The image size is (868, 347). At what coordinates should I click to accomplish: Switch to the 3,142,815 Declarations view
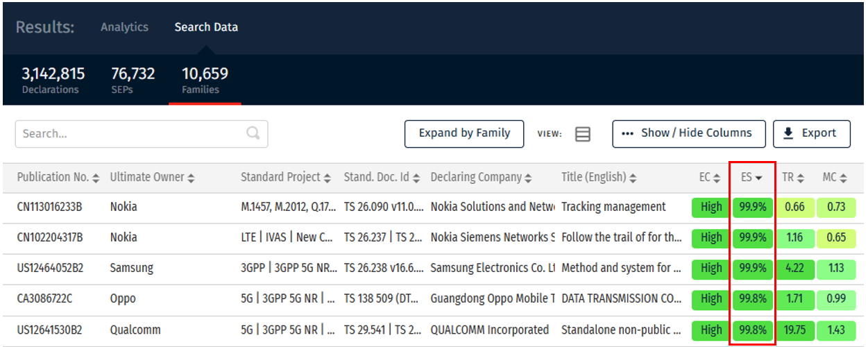tap(53, 80)
